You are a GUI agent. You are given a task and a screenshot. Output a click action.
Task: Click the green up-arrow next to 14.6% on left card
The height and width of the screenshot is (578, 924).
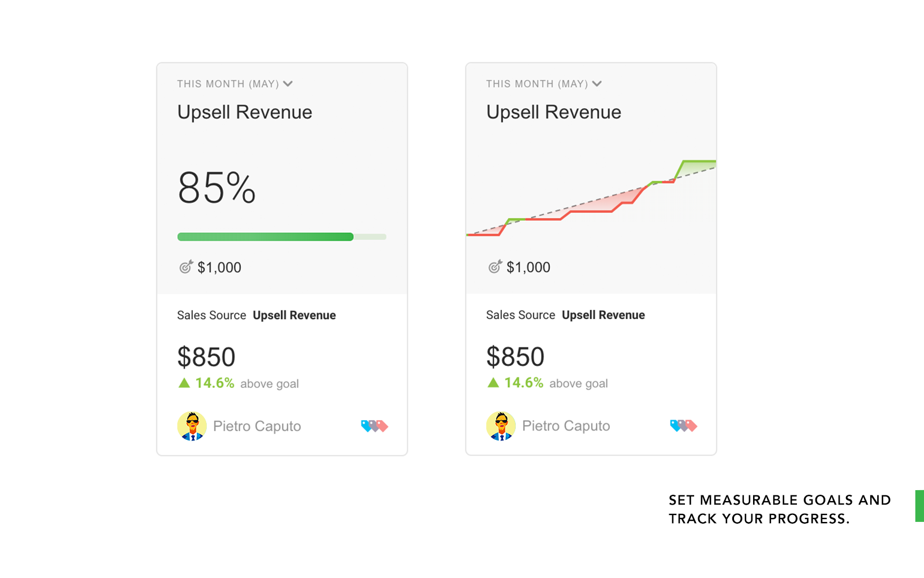[x=184, y=383]
